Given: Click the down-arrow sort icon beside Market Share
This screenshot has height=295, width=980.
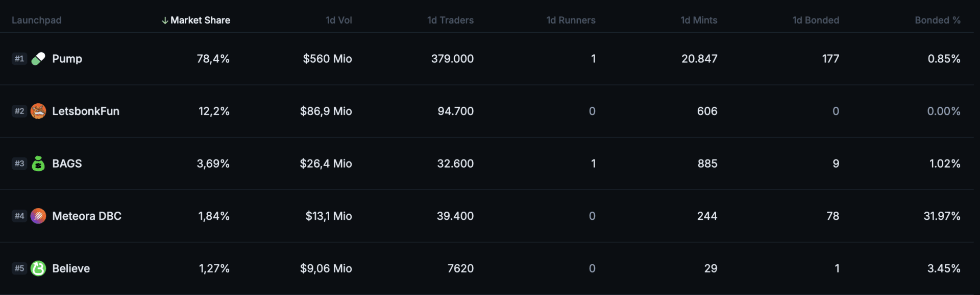Looking at the screenshot, I should [165, 20].
